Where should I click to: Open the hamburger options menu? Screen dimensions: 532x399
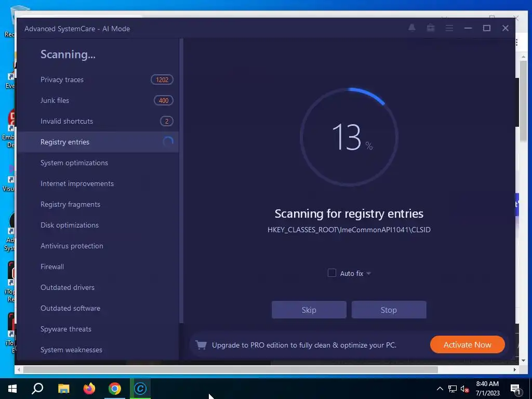pos(449,28)
